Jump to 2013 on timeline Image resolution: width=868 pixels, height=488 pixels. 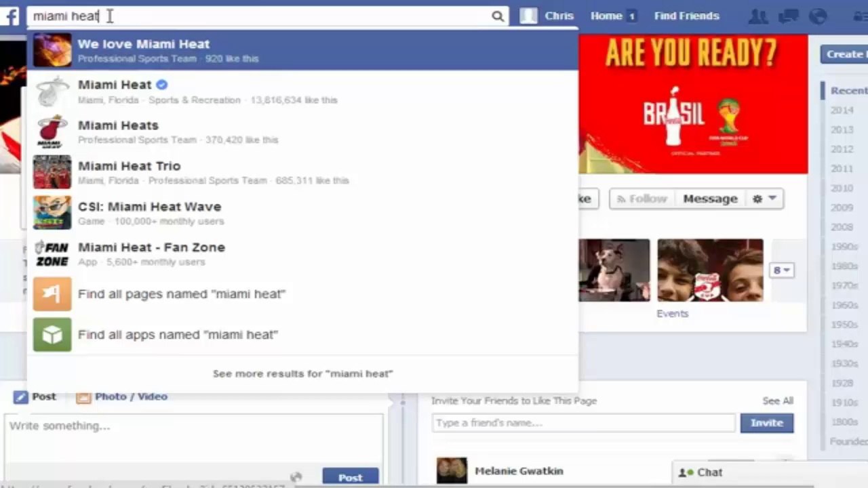coord(842,129)
